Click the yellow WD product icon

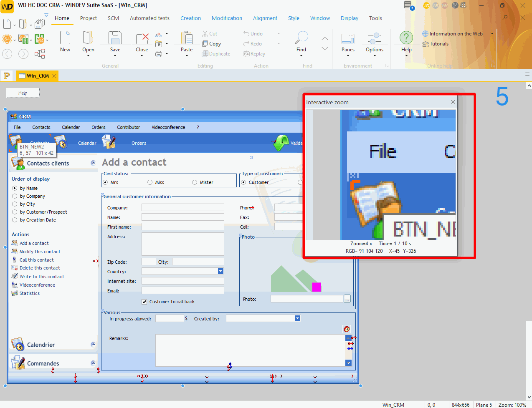point(426,5)
